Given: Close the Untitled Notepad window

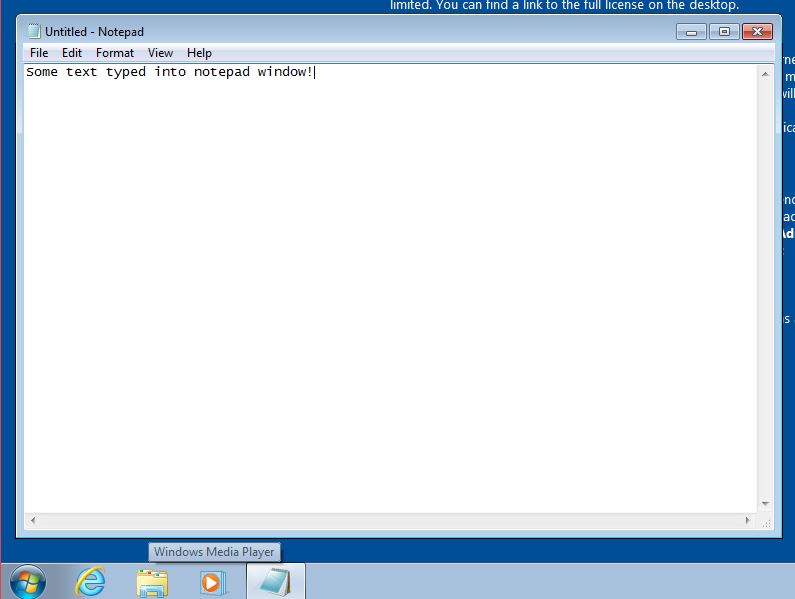Looking at the screenshot, I should (x=759, y=32).
